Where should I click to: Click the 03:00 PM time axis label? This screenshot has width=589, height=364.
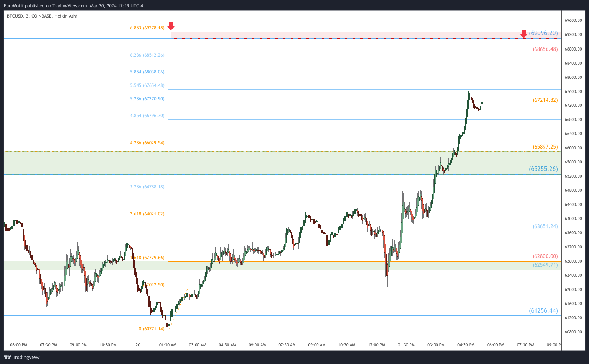tap(436, 345)
